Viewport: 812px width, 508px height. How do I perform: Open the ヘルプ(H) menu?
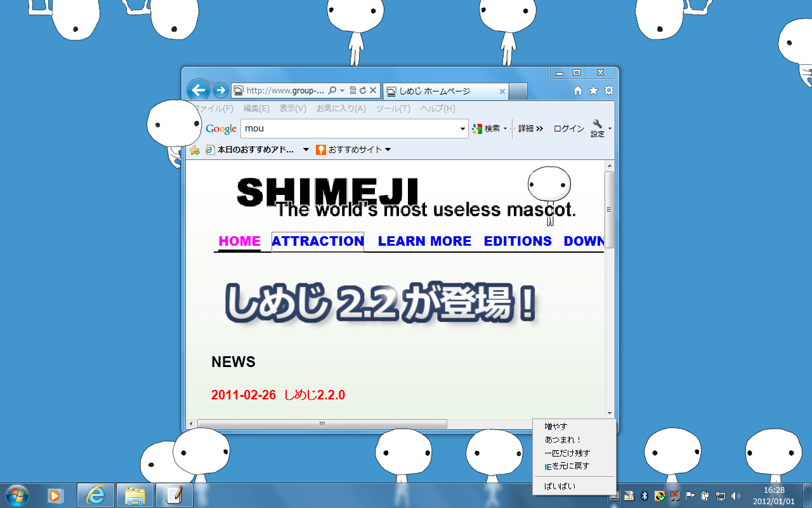click(438, 109)
